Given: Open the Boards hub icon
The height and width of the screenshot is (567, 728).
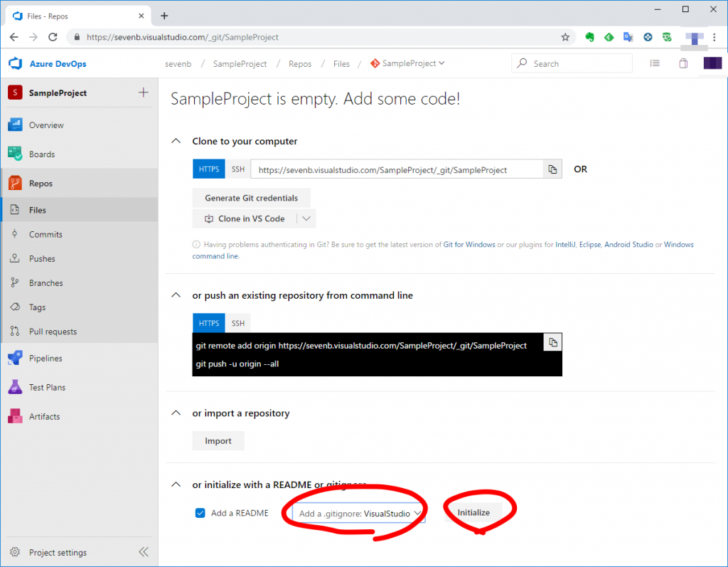Looking at the screenshot, I should (x=15, y=154).
